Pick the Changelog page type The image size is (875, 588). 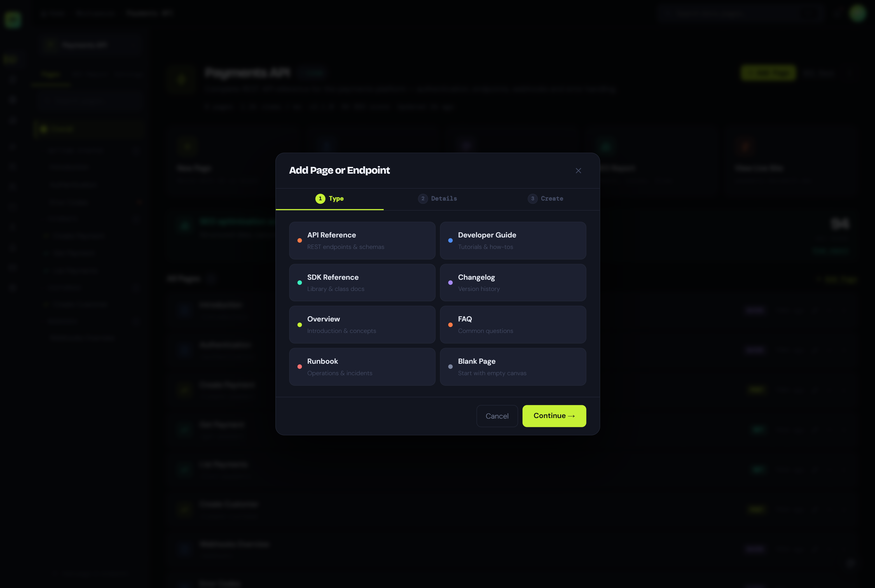point(513,282)
